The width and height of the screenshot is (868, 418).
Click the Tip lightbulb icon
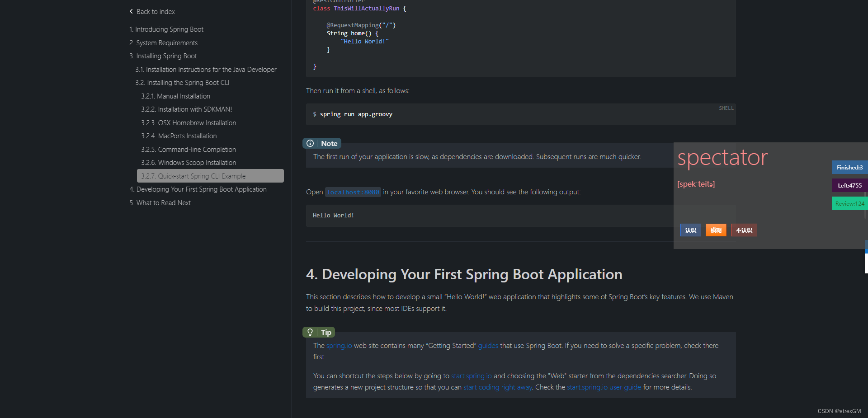click(x=310, y=332)
